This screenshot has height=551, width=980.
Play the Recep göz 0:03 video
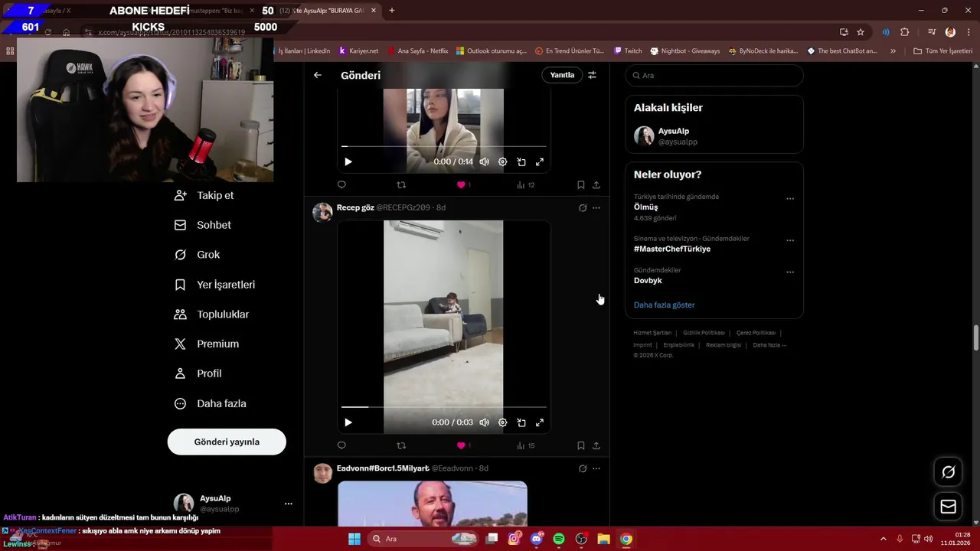coord(348,422)
